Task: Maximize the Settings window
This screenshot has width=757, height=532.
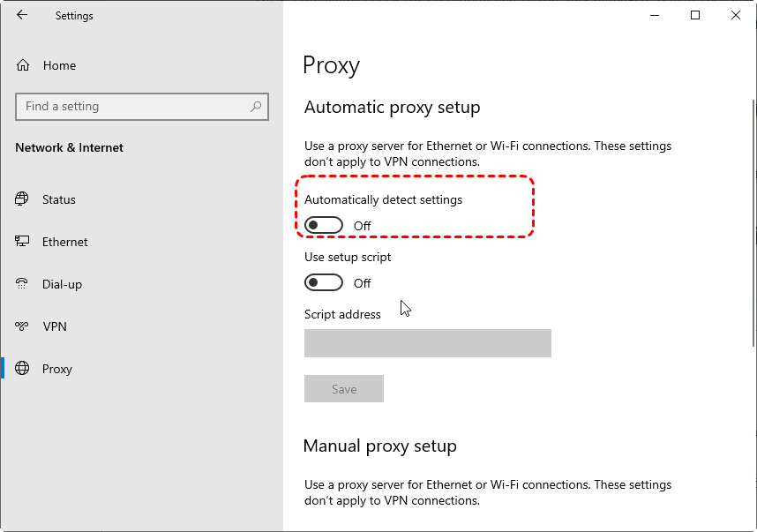Action: 695,15
